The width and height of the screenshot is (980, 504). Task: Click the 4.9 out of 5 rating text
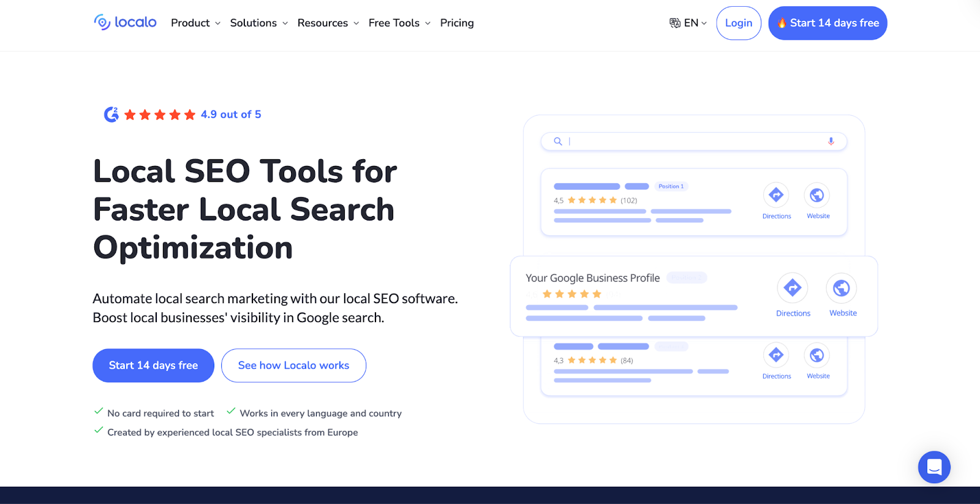tap(231, 115)
